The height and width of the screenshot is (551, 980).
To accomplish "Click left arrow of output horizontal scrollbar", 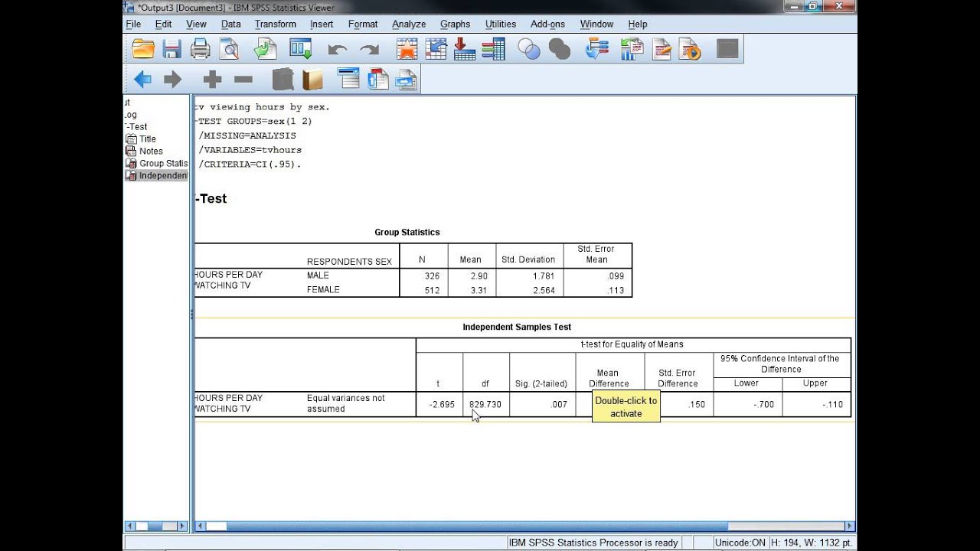I will click(201, 527).
